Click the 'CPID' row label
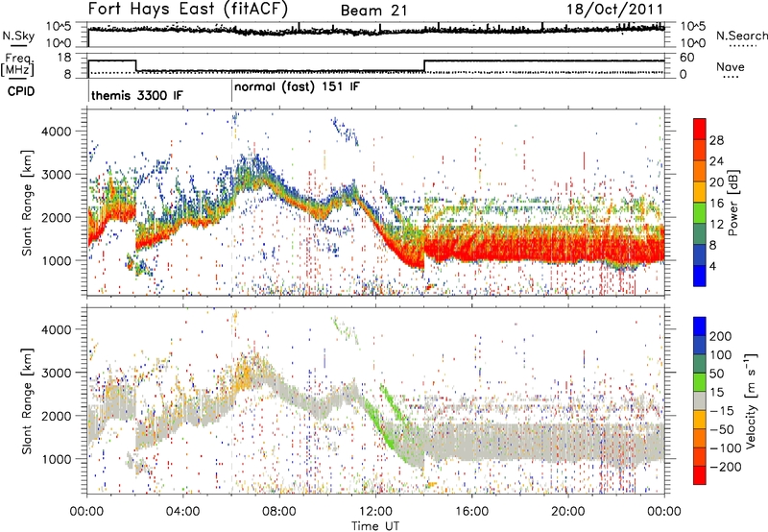768x532 pixels. [x=21, y=91]
